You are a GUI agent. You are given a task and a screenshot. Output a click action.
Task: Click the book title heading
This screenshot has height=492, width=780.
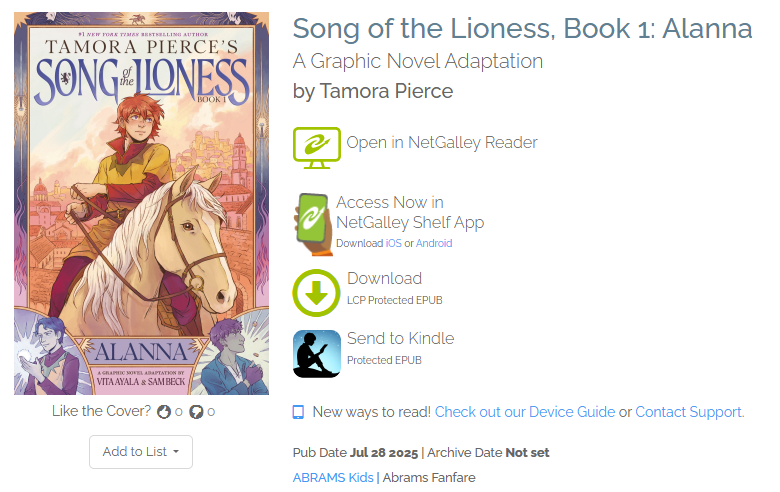(521, 28)
